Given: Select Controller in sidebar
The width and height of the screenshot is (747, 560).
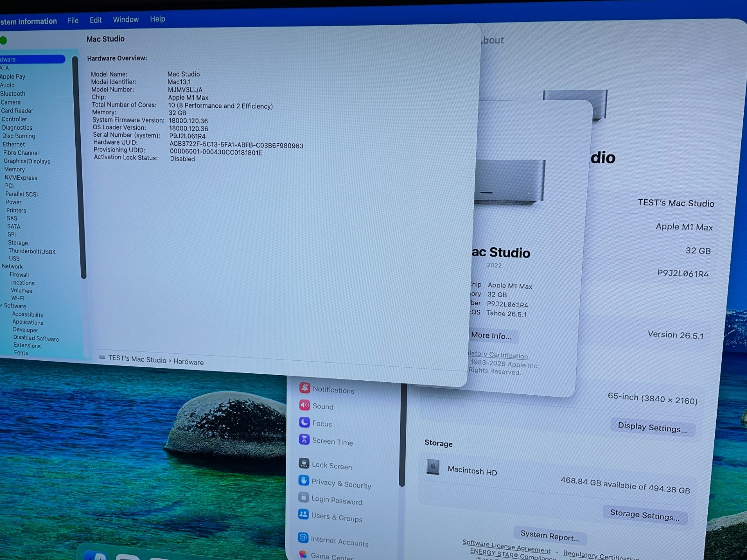Looking at the screenshot, I should (14, 119).
